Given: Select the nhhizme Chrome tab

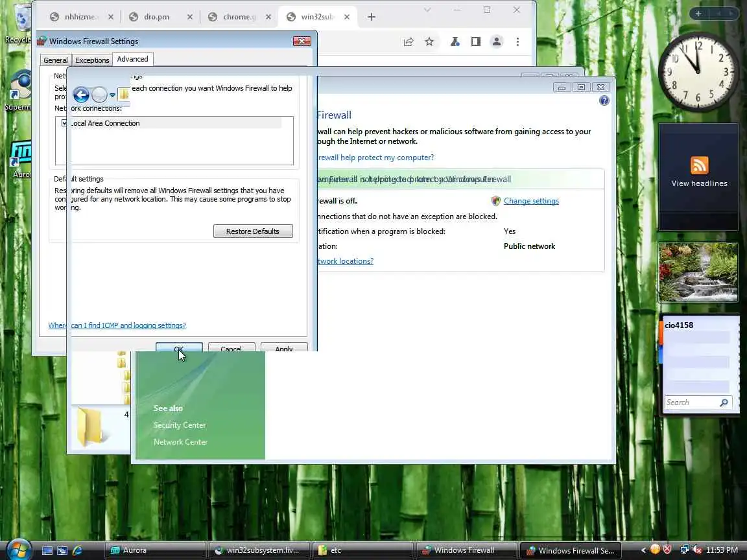Looking at the screenshot, I should [x=80, y=17].
